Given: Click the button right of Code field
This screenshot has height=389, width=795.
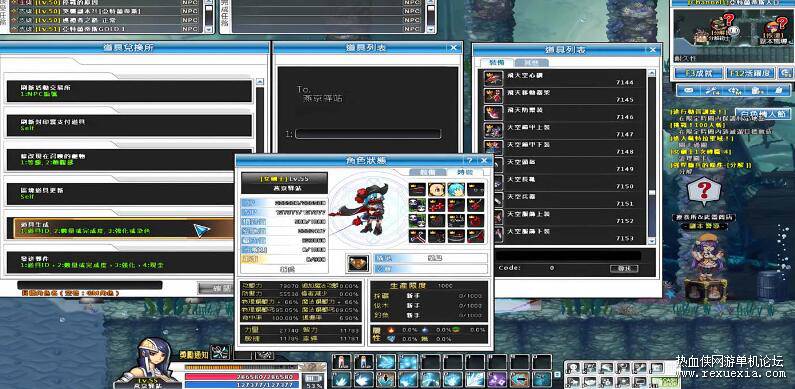Looking at the screenshot, I should tap(624, 268).
